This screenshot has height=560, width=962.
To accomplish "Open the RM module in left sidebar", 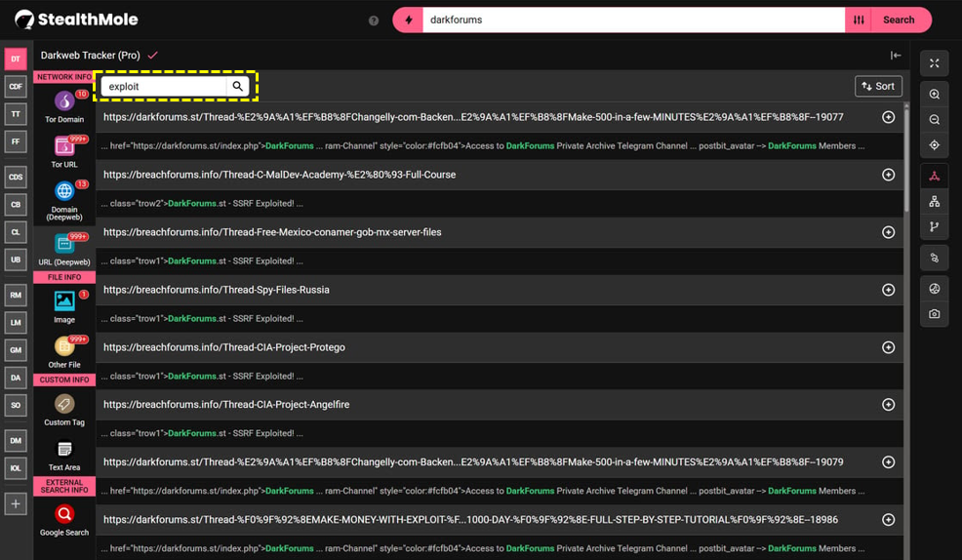I will pos(16,295).
